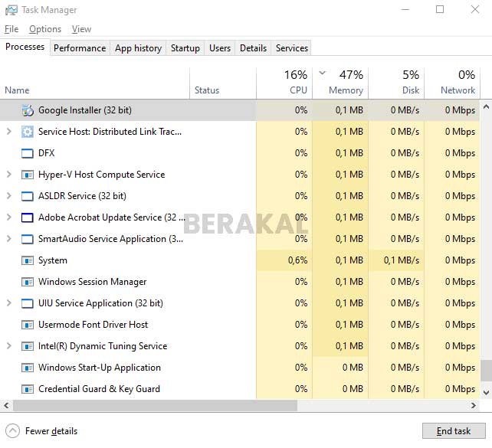
Task: Click the horizontal scrollbar right arrow
Action: [x=473, y=406]
